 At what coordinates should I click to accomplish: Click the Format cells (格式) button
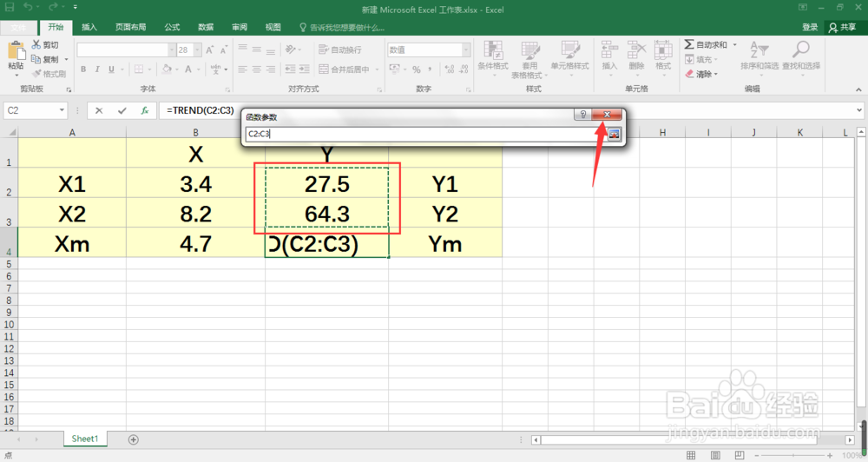coord(662,57)
